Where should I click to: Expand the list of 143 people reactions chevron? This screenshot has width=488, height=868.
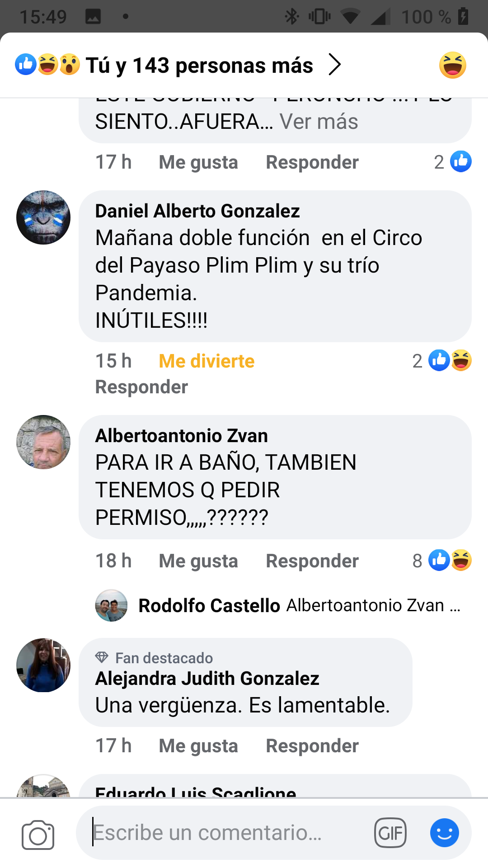334,65
